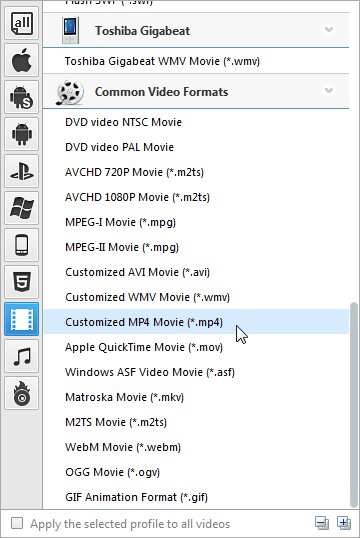The height and width of the screenshot is (538, 360).
Task: Select Customized AVI Movie (*.avi)
Action: tap(196, 272)
